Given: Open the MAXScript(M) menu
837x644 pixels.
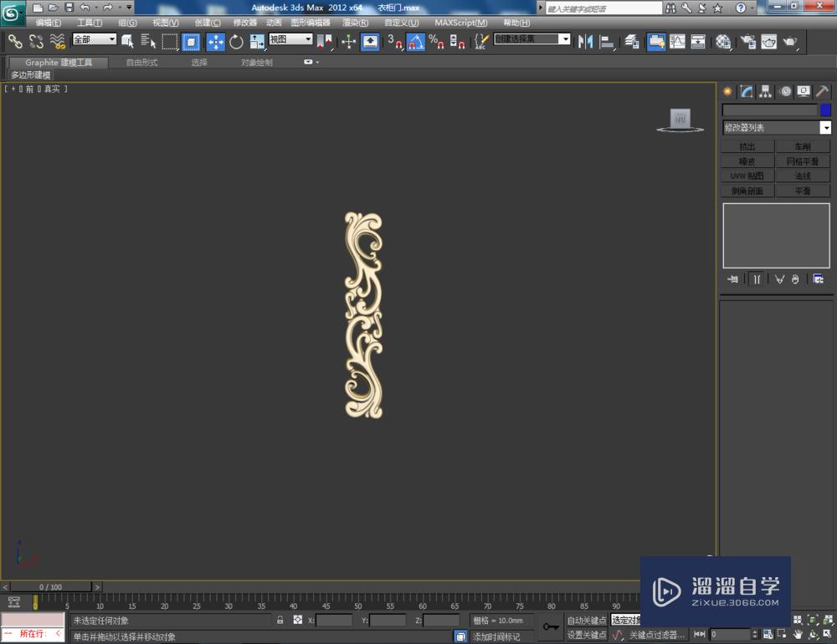Looking at the screenshot, I should pyautogui.click(x=460, y=23).
